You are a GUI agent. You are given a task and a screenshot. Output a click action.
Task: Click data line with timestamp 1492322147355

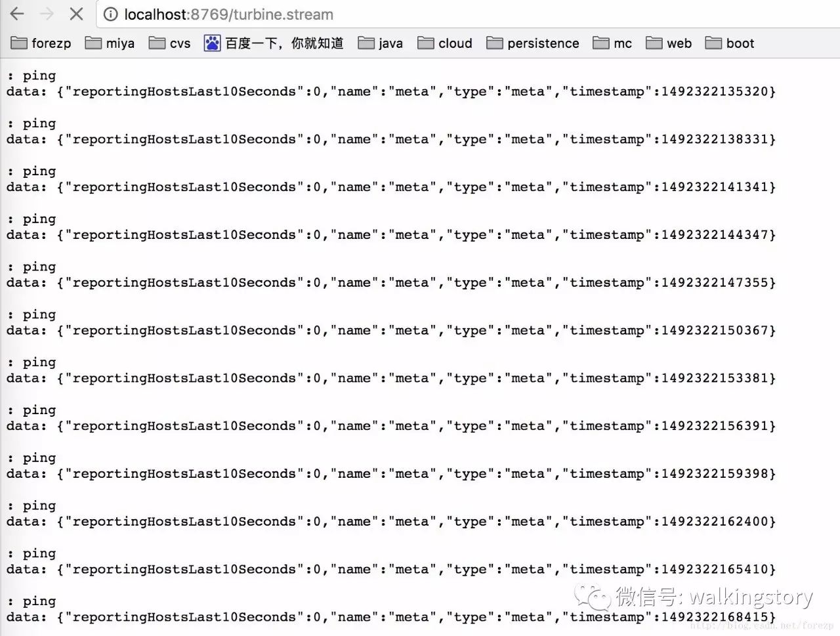point(391,284)
